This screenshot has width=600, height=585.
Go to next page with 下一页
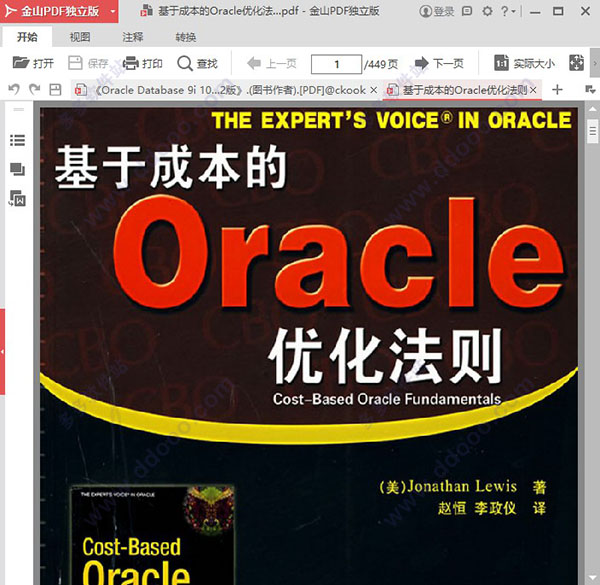(x=439, y=63)
